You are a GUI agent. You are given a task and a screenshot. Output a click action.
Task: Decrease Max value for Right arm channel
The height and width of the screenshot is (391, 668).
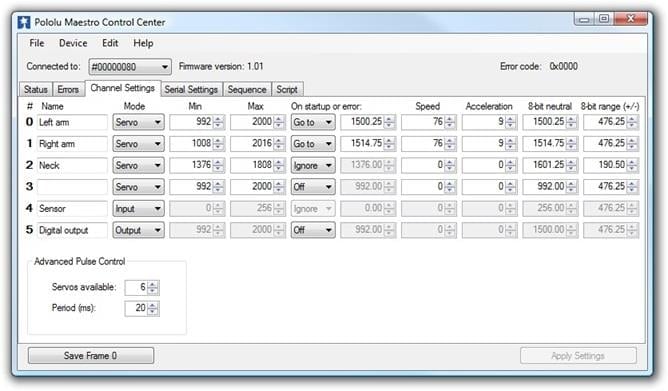(279, 147)
